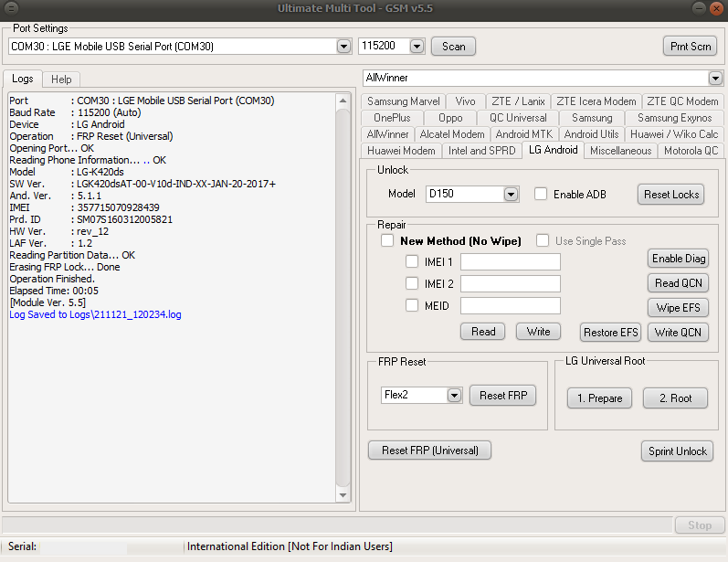Screen dimensions: 728x562
Task: Open the Oppo tab
Action: click(450, 118)
